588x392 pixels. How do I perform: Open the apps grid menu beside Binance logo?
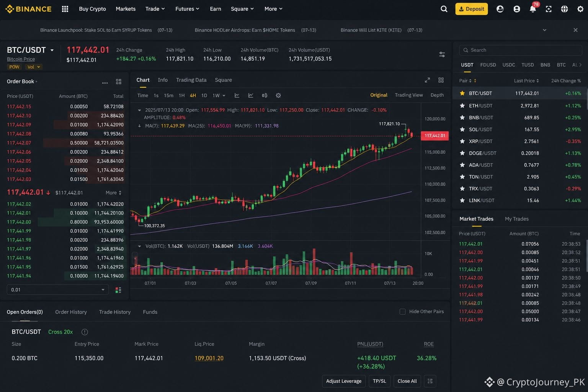click(65, 9)
